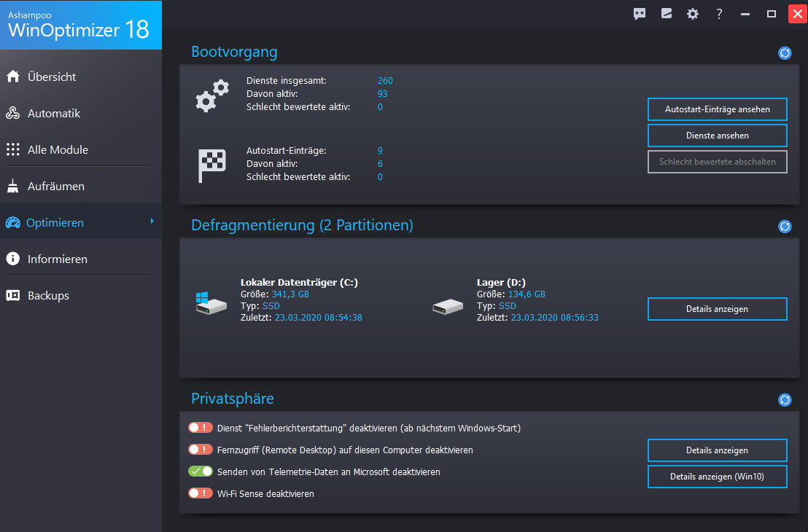Open the Übersicht sidebar item

51,77
